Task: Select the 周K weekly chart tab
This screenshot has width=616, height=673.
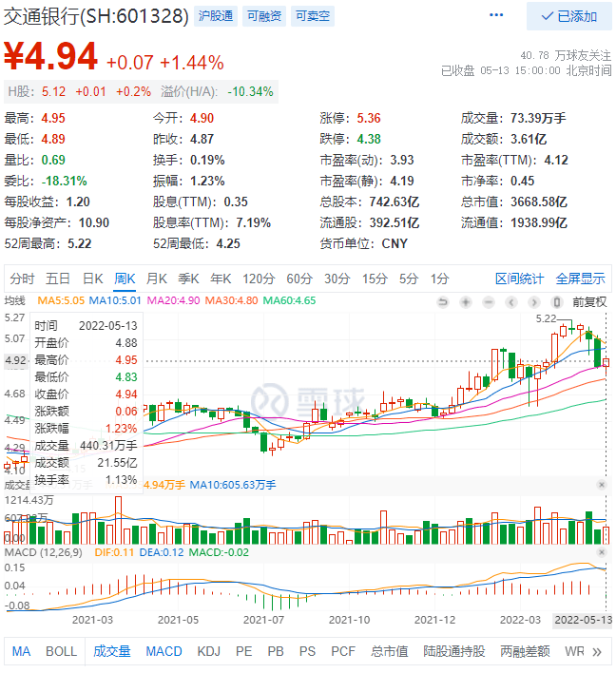Action: (125, 279)
